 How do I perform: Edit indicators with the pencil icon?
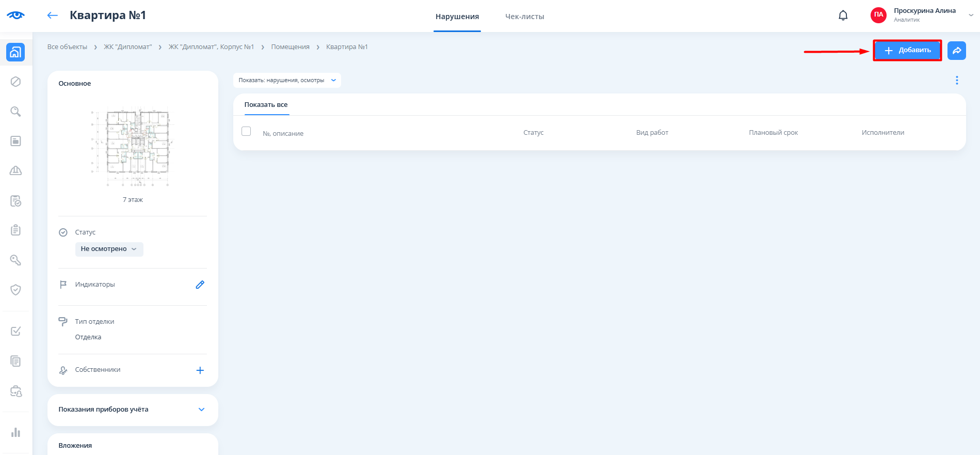pos(200,285)
